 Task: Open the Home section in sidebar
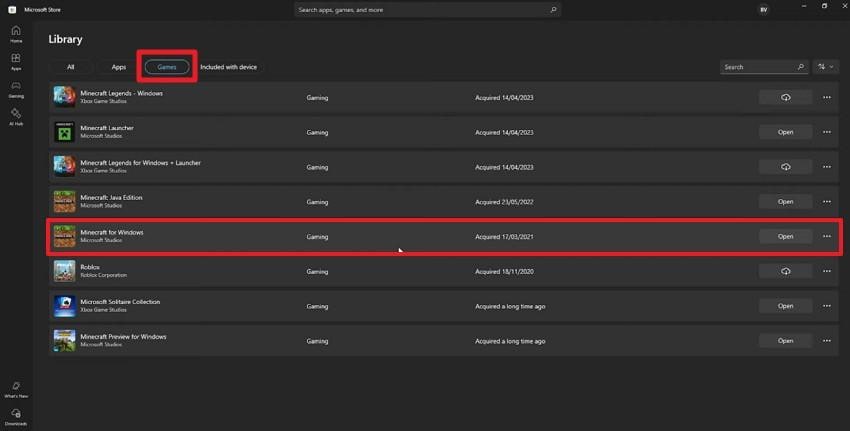[x=16, y=33]
